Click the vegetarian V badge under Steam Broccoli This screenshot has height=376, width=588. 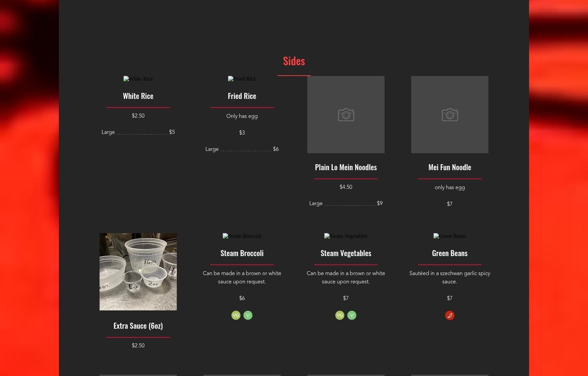point(248,315)
